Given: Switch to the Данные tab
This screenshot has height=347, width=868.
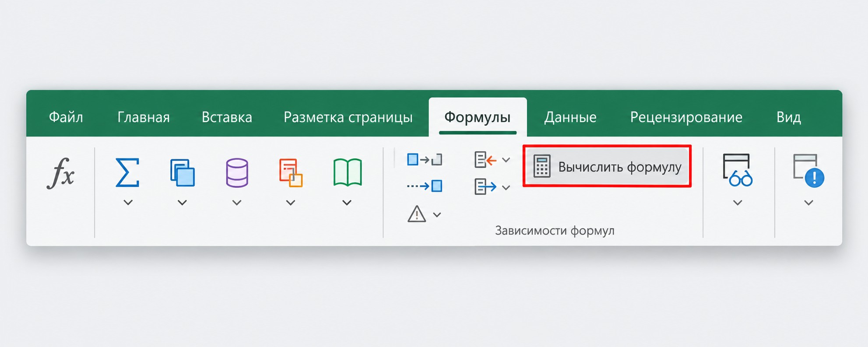Looking at the screenshot, I should coord(570,117).
